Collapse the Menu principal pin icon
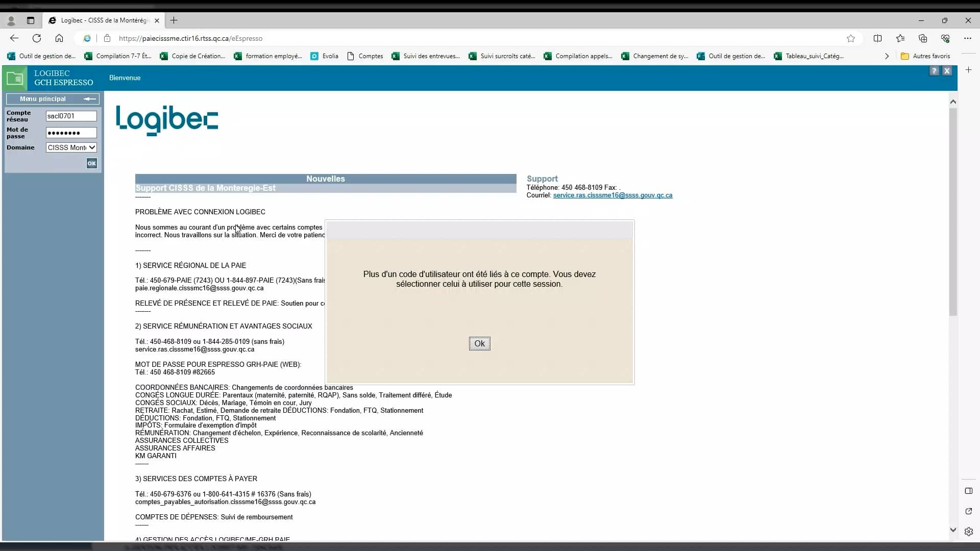 [x=90, y=99]
